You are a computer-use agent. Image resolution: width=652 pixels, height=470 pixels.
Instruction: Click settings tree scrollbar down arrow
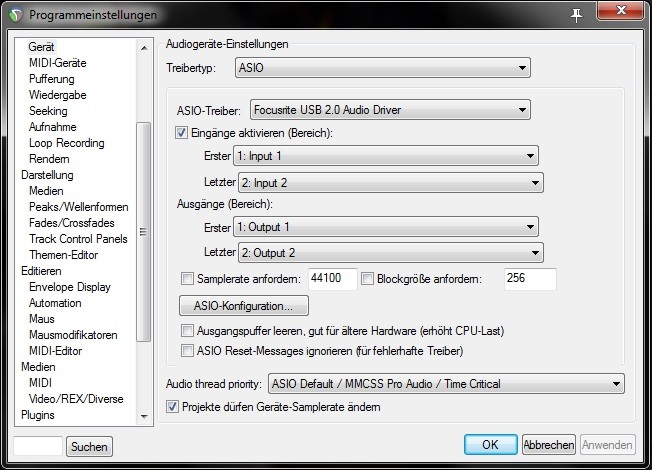coord(144,416)
